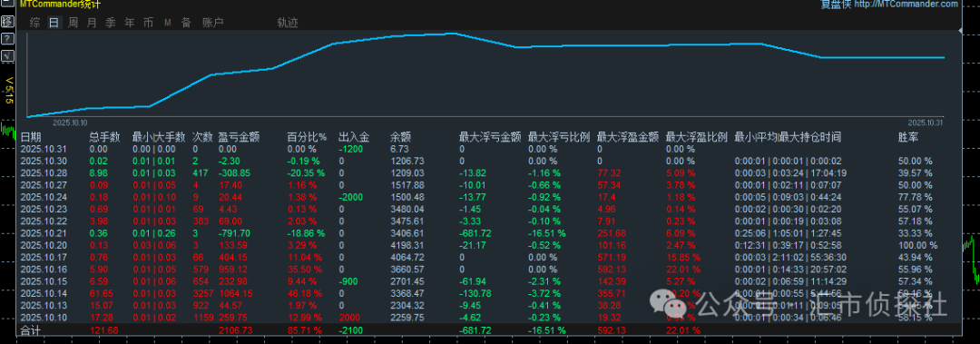This screenshot has width=980, height=344.
Task: Click the 次数 column header
Action: (x=202, y=138)
